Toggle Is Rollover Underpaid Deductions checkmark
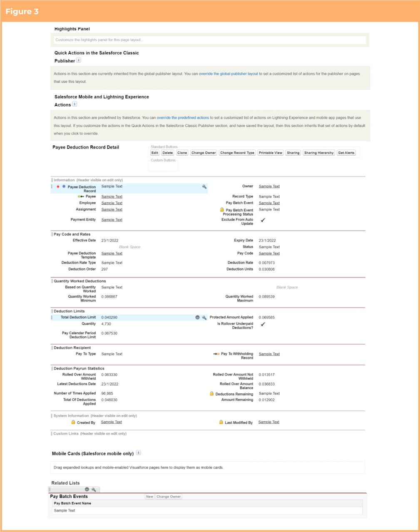The image size is (420, 532). tap(263, 324)
